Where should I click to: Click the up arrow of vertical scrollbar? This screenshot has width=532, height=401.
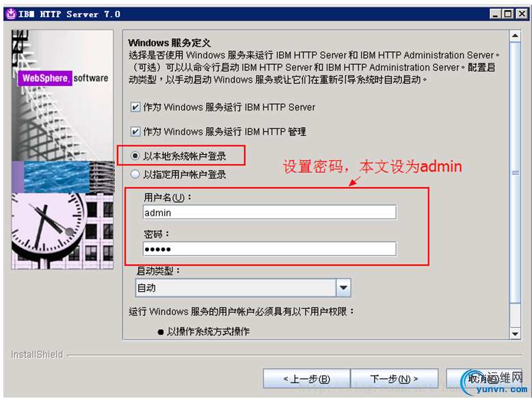[x=515, y=36]
